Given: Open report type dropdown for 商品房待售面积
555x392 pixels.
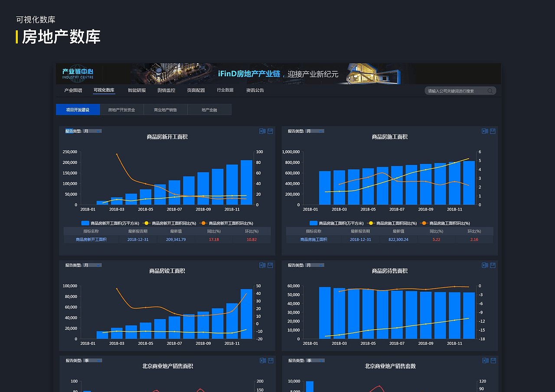Looking at the screenshot, I should pos(315,265).
